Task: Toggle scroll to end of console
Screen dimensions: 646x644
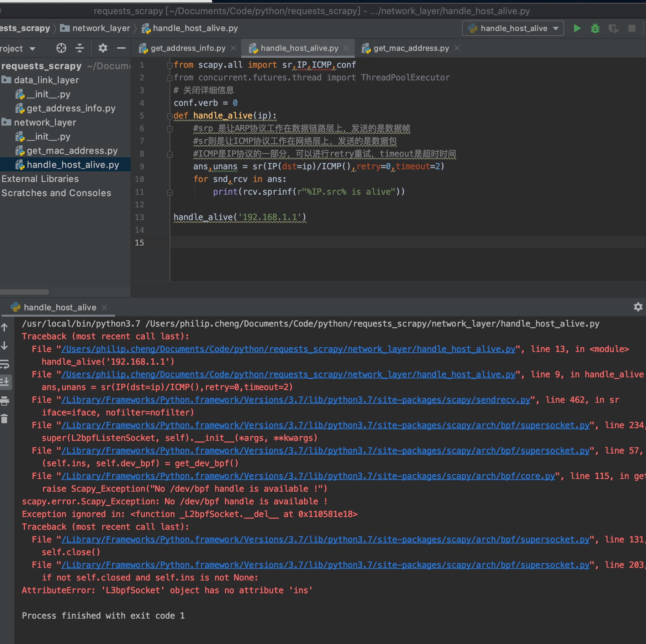Action: 5,382
